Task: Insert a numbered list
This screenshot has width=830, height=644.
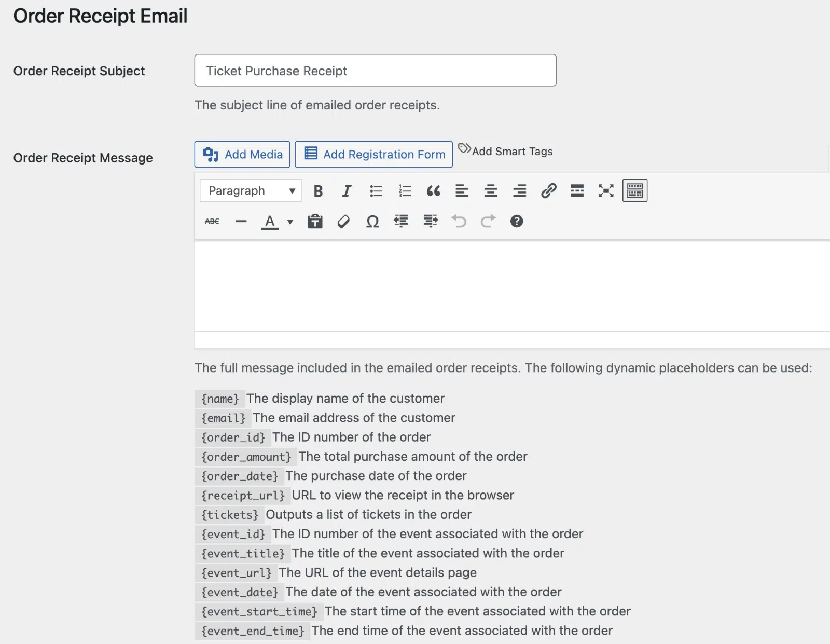Action: [x=405, y=191]
